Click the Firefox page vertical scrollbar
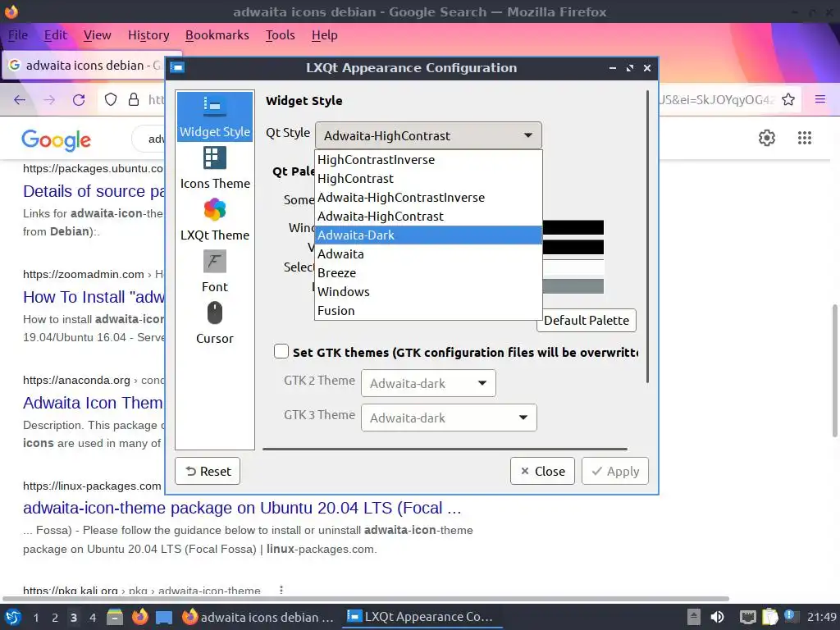840x630 pixels. point(834,371)
